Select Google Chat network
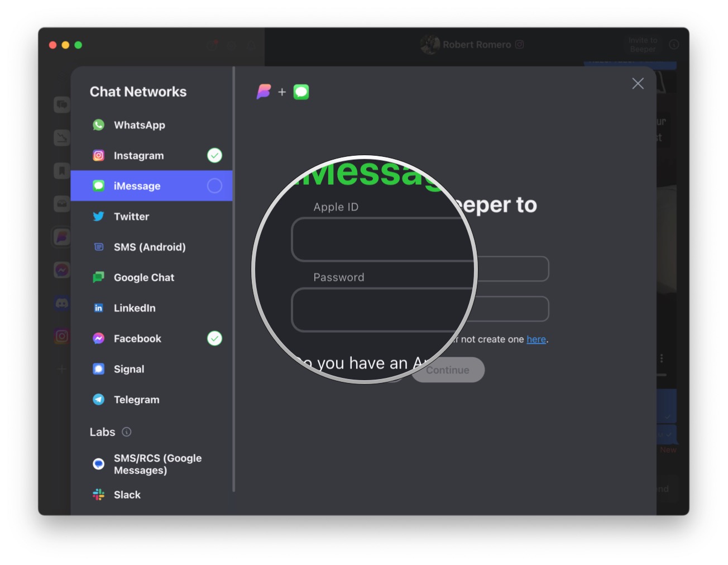This screenshot has height=565, width=728. [x=151, y=277]
